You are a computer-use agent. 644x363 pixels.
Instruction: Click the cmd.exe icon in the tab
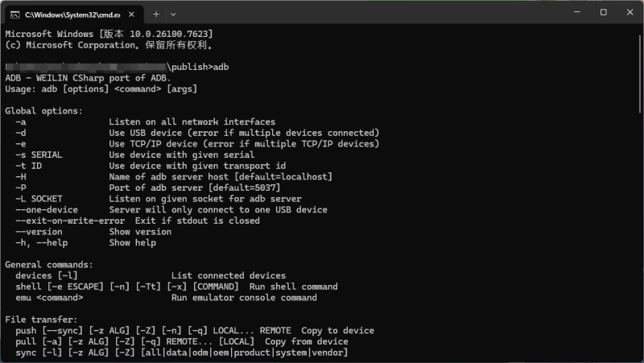pyautogui.click(x=14, y=14)
